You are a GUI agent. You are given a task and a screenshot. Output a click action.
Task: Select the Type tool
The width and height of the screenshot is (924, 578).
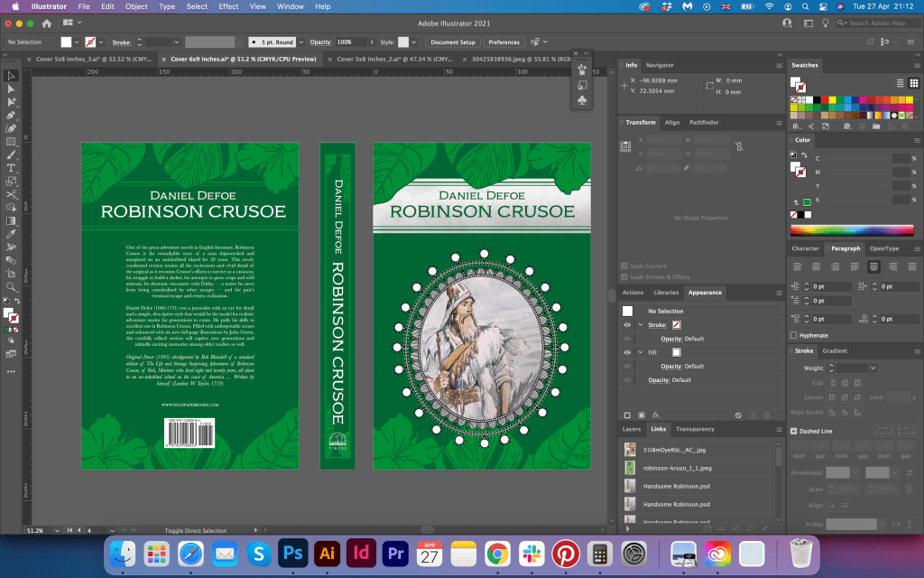[x=11, y=168]
